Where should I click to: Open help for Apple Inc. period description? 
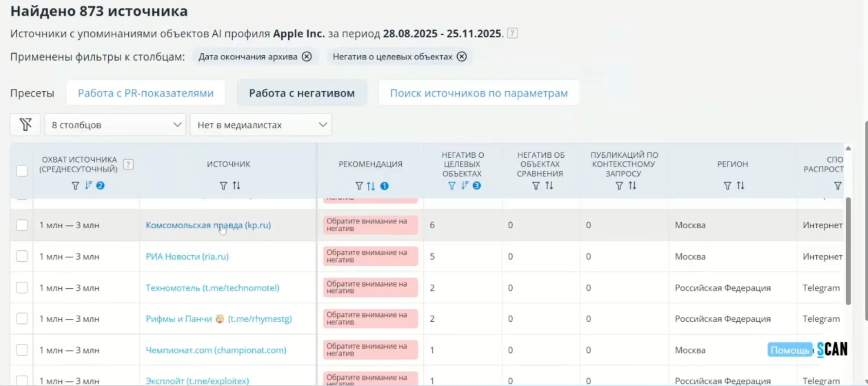(512, 33)
